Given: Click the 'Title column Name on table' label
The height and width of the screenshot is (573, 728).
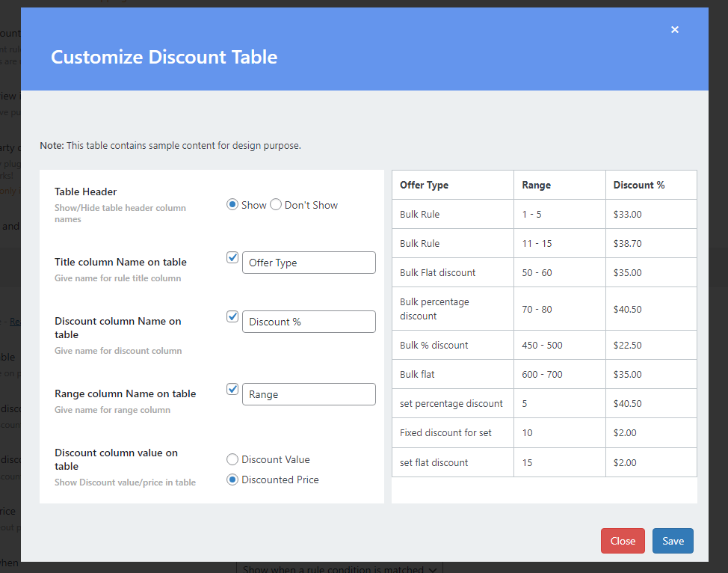Looking at the screenshot, I should tap(120, 262).
